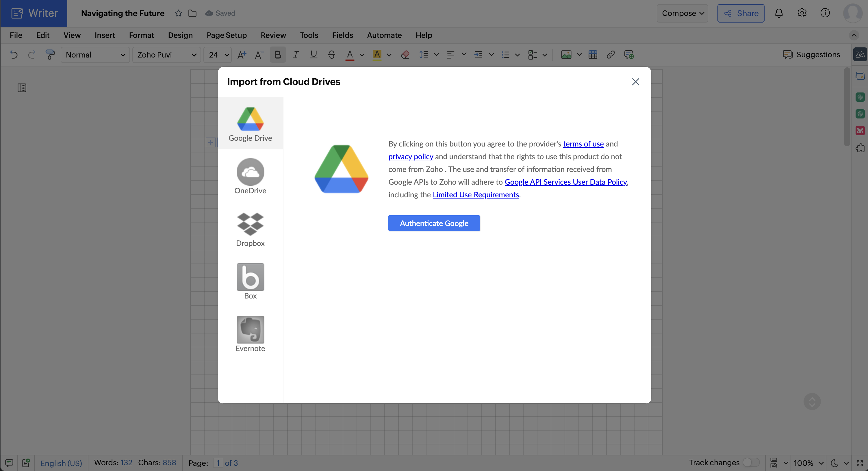Expand the Zoho Puvi font dropdown

[167, 55]
